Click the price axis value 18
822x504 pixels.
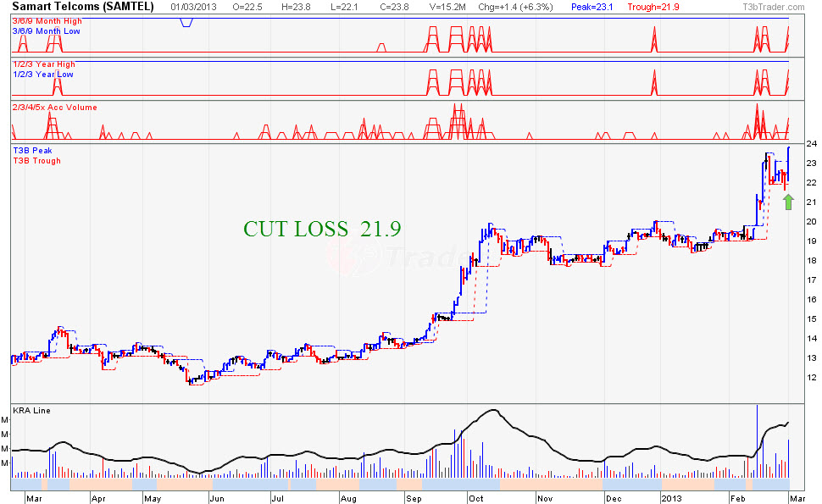[812, 260]
